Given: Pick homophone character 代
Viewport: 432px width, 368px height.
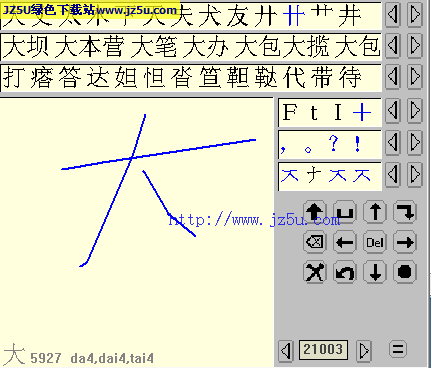Looking at the screenshot, I should 294,77.
